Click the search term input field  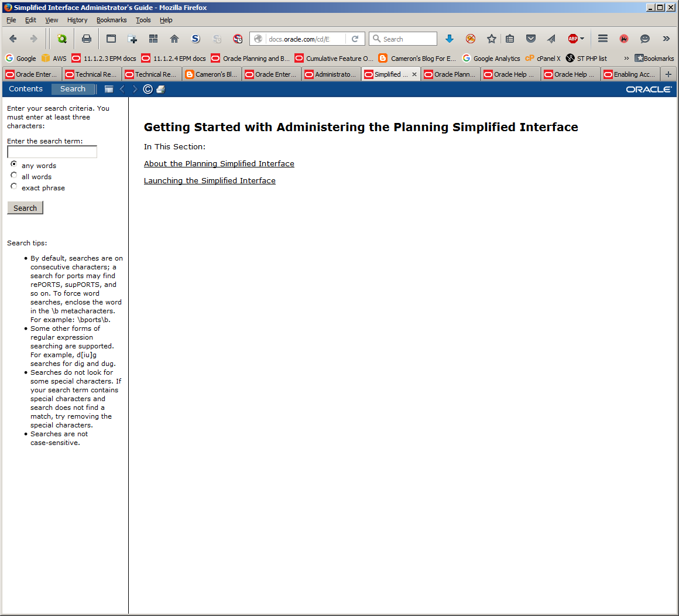(52, 152)
